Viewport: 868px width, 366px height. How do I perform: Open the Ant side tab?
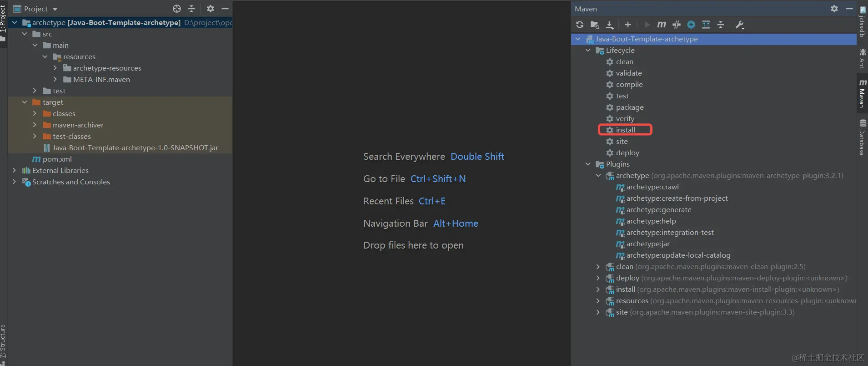(862, 58)
